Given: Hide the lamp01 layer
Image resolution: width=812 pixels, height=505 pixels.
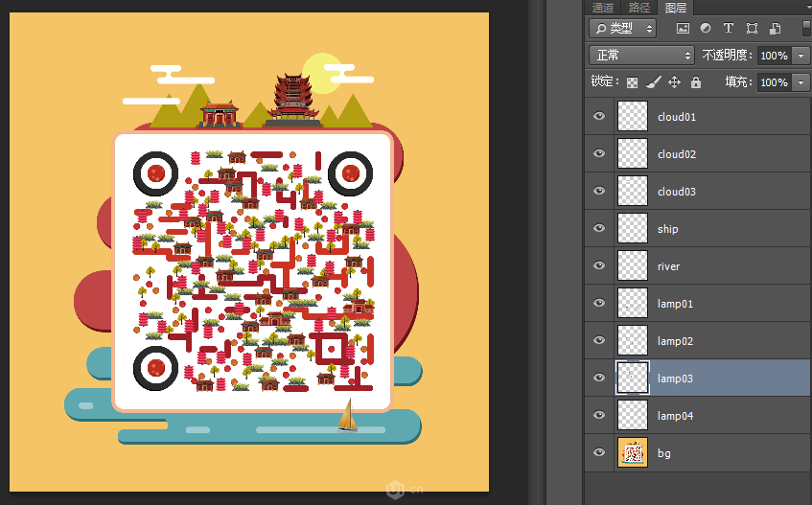Looking at the screenshot, I should click(x=599, y=303).
